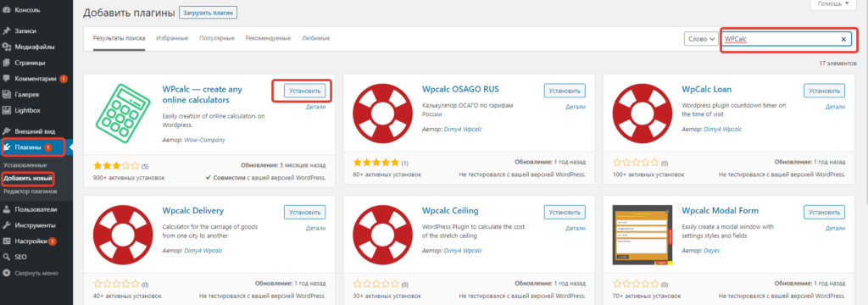Click the green calculator plugin icon
This screenshot has width=868, height=305.
122,114
